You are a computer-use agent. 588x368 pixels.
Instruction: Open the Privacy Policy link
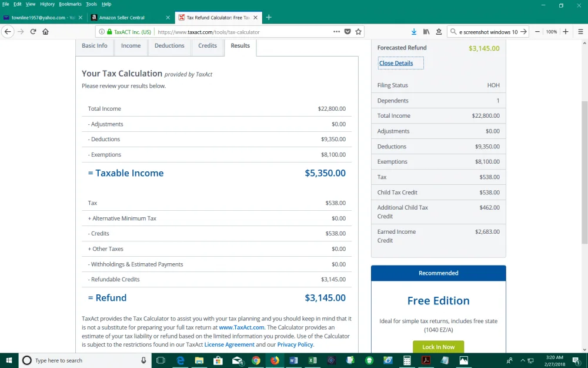point(295,344)
